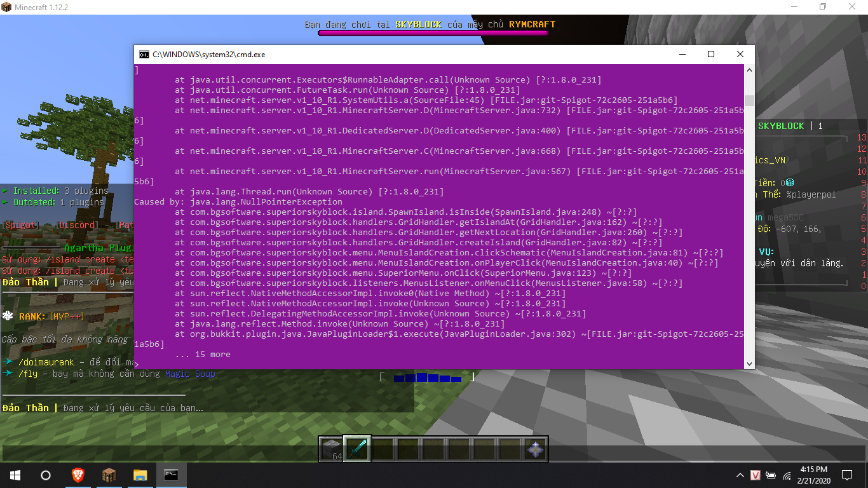Switch to Minecraft from the taskbar

109,475
